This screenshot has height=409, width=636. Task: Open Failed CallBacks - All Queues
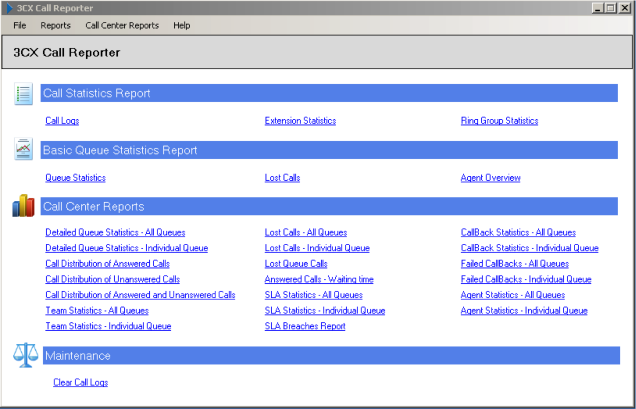515,264
